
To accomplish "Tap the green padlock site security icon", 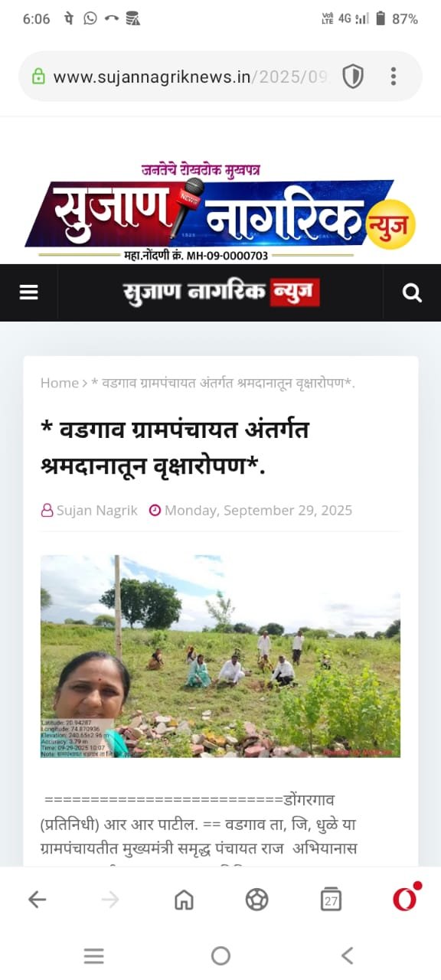I will pos(38,77).
